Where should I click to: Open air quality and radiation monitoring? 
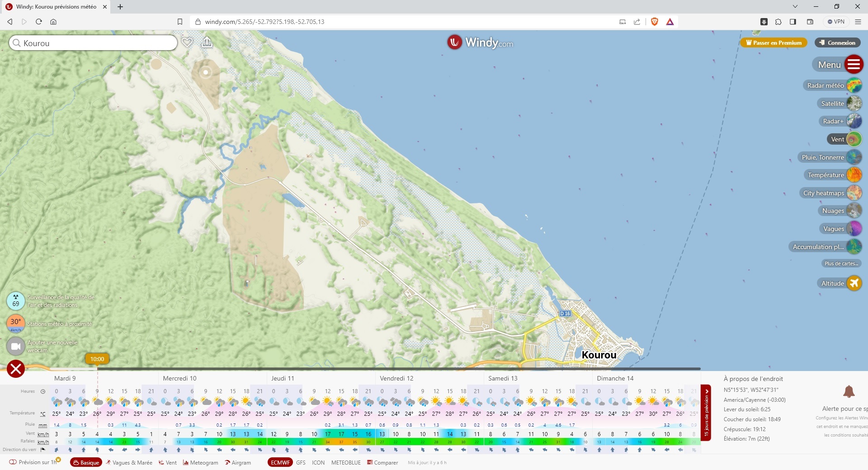[x=16, y=301]
